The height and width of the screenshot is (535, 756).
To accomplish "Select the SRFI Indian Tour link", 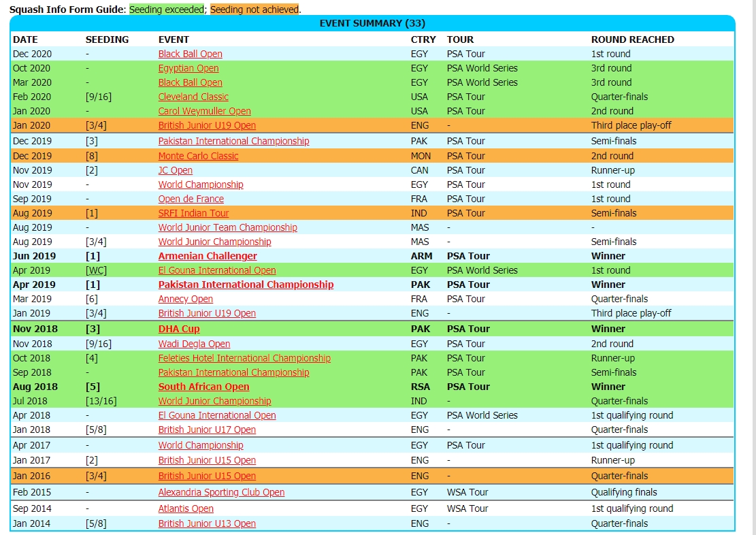I will point(193,213).
